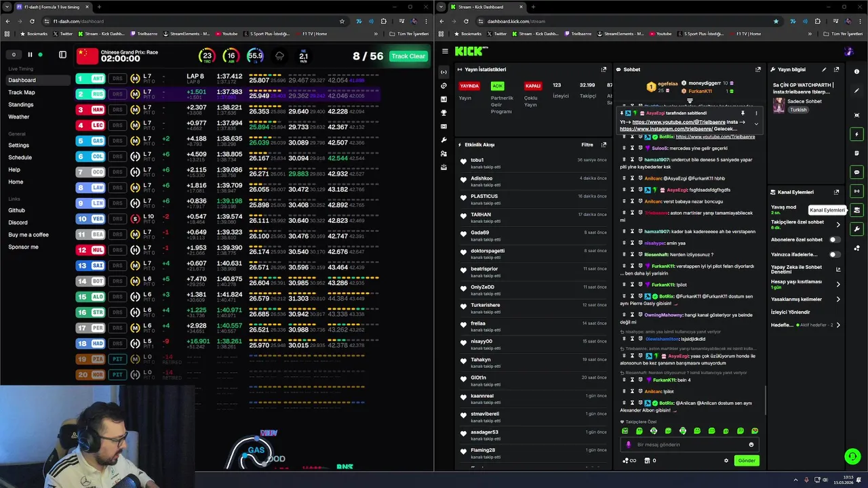The width and height of the screenshot is (868, 488).
Task: Click the purple microphone icon in the chat input
Action: pos(628,445)
